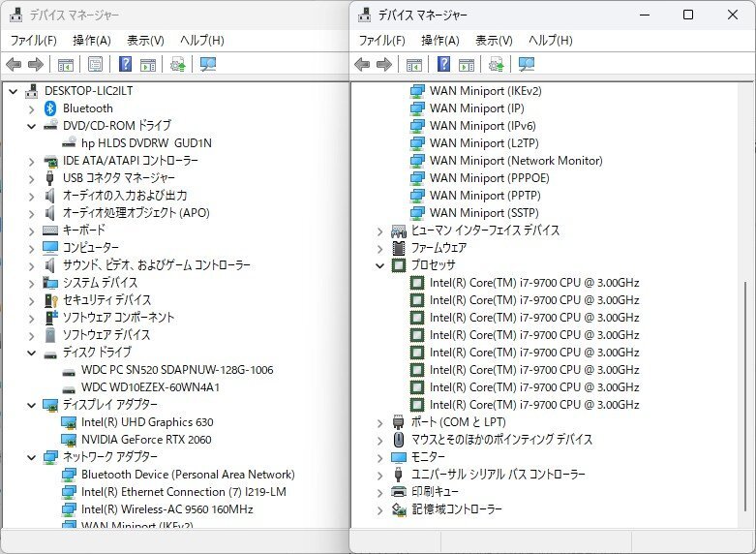Click Forward arrow in left window toolbar
This screenshot has height=554, width=756.
(x=36, y=64)
